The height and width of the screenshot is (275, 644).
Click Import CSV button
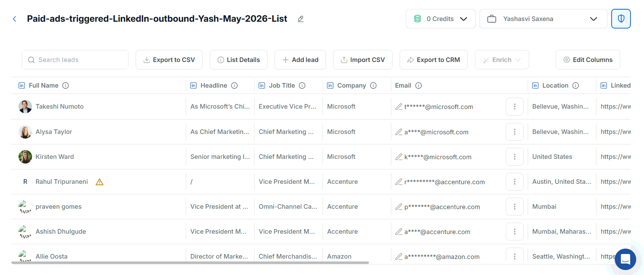click(363, 60)
